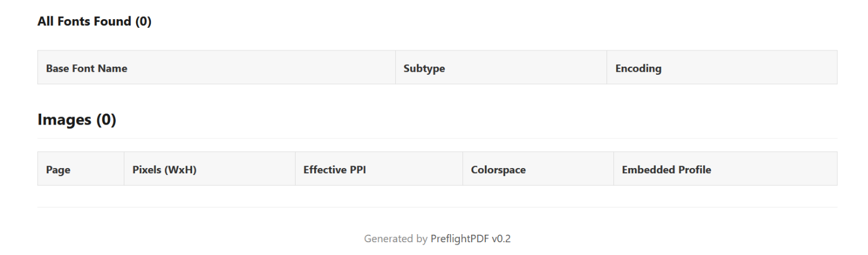Click the (0) count after All Fonts Found

(x=143, y=22)
